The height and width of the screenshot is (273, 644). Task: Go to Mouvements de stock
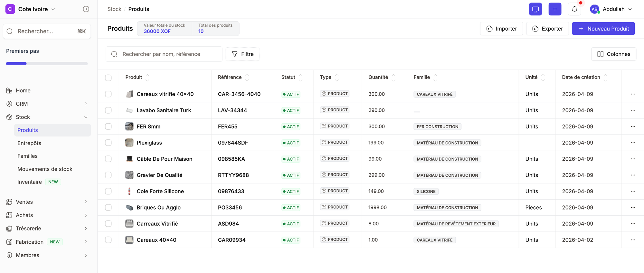[45, 169]
